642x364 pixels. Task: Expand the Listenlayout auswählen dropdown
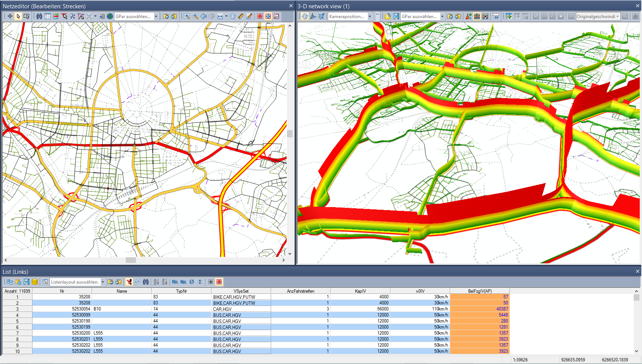102,282
